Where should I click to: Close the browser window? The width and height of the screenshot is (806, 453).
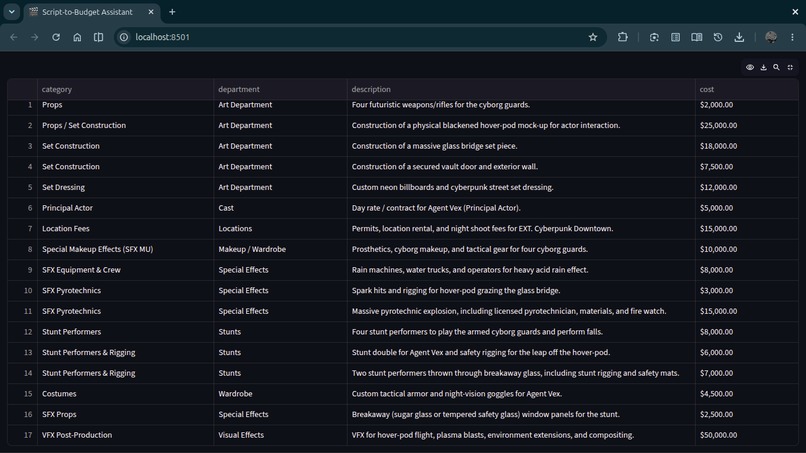[x=795, y=11]
